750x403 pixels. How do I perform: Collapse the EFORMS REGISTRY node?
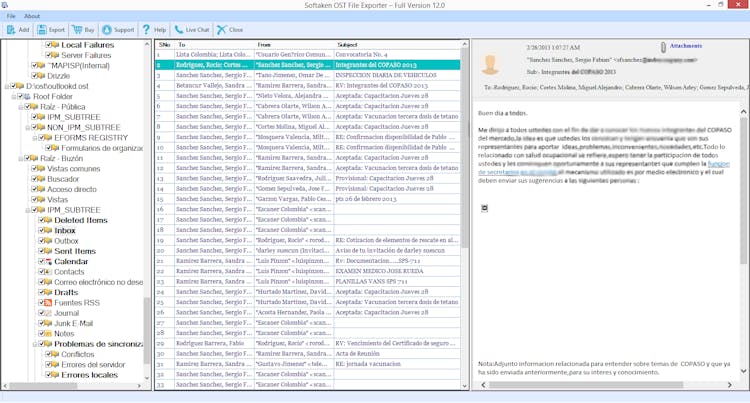pos(35,138)
